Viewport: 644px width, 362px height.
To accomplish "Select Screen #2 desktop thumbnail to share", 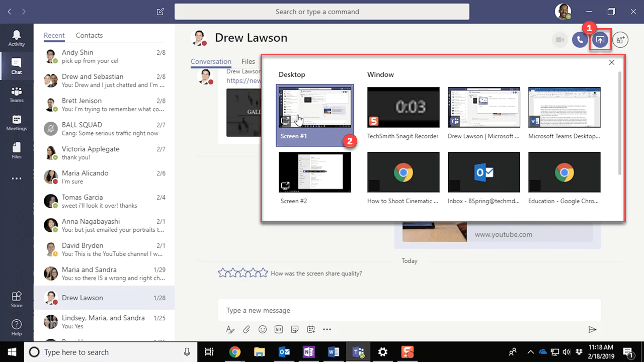I will (315, 172).
